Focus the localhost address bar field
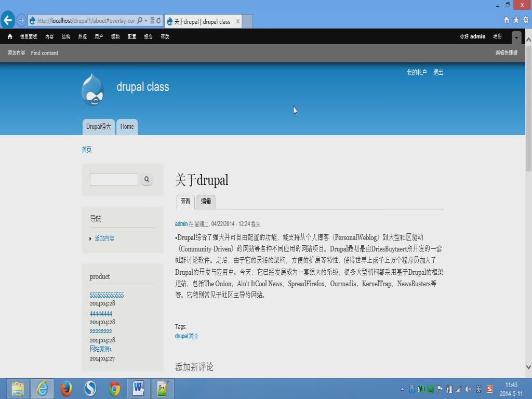 tap(86, 21)
